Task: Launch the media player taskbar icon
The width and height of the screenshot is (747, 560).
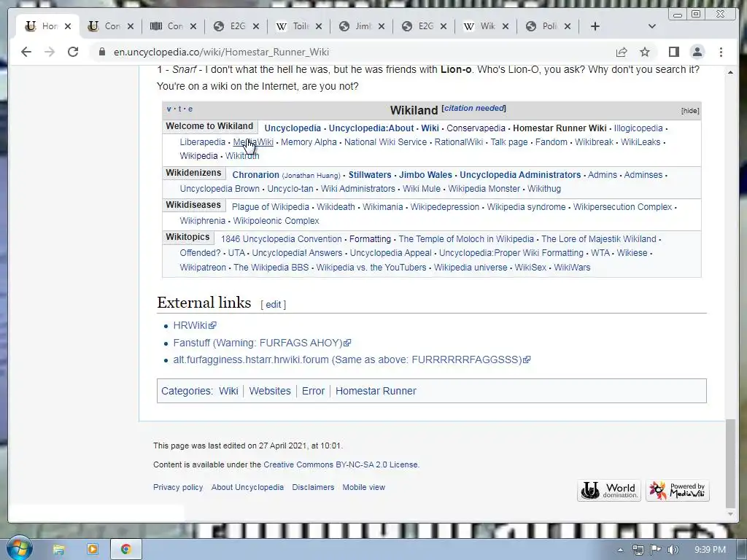Action: click(93, 550)
